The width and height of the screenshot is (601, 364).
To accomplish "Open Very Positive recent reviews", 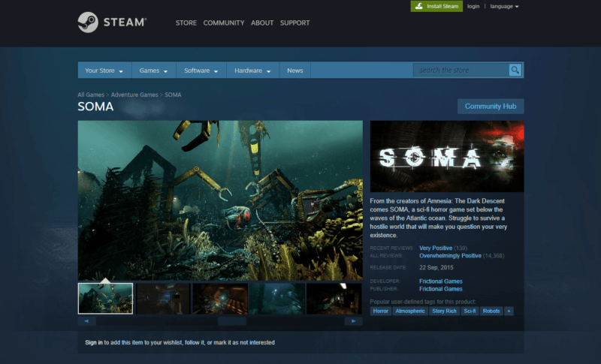I will 436,248.
